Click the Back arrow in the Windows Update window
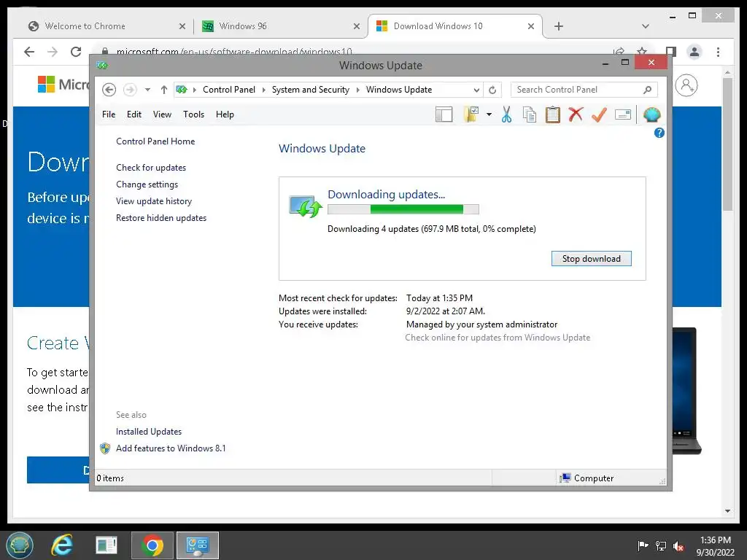This screenshot has width=747, height=560. click(x=109, y=90)
